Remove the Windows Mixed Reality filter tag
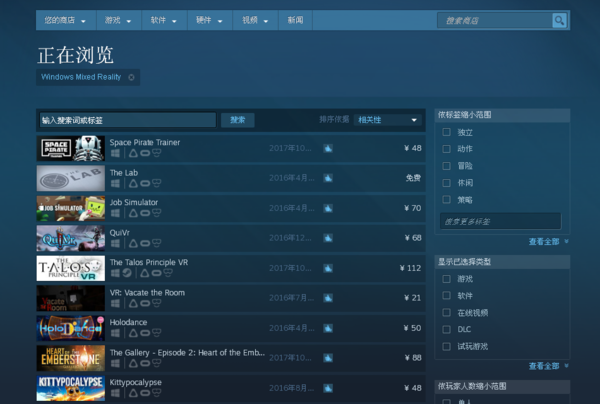The height and width of the screenshot is (404, 600). click(x=131, y=77)
